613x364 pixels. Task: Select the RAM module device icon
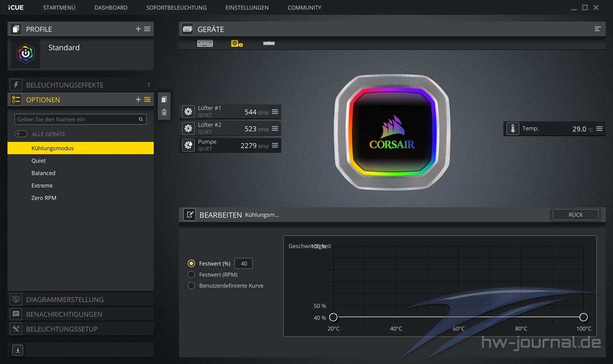pyautogui.click(x=269, y=43)
